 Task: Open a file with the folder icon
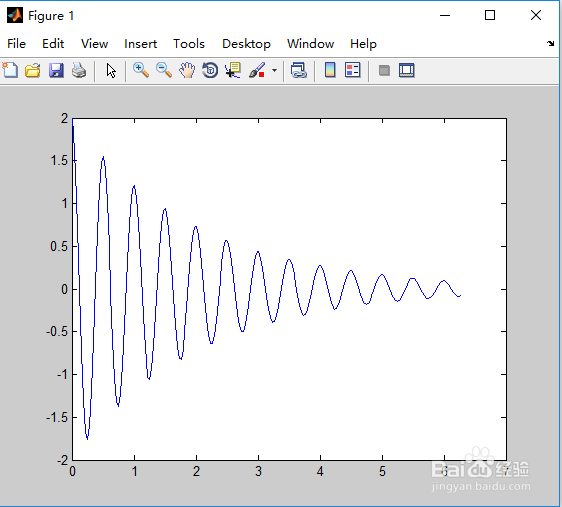point(33,70)
